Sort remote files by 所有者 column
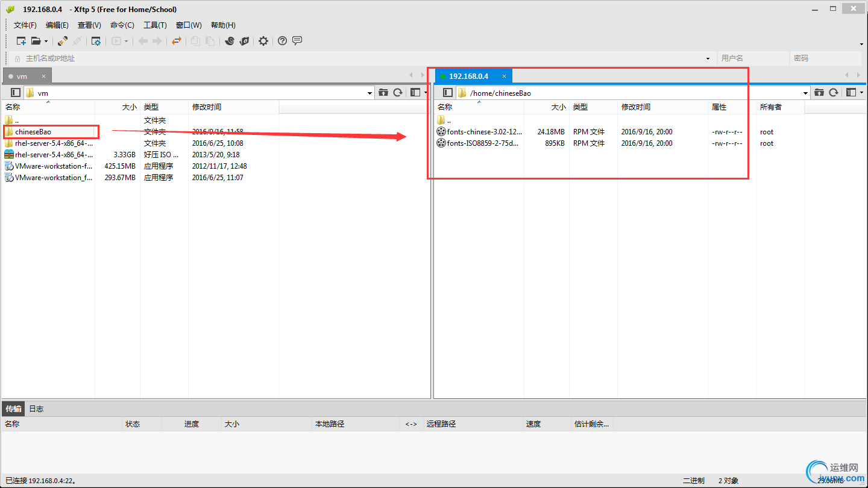This screenshot has height=488, width=868. click(x=780, y=107)
